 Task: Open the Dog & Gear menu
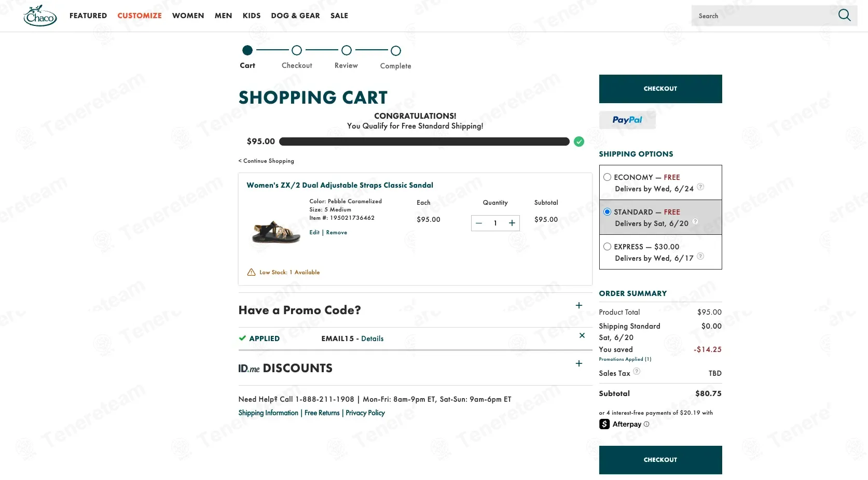pyautogui.click(x=295, y=16)
